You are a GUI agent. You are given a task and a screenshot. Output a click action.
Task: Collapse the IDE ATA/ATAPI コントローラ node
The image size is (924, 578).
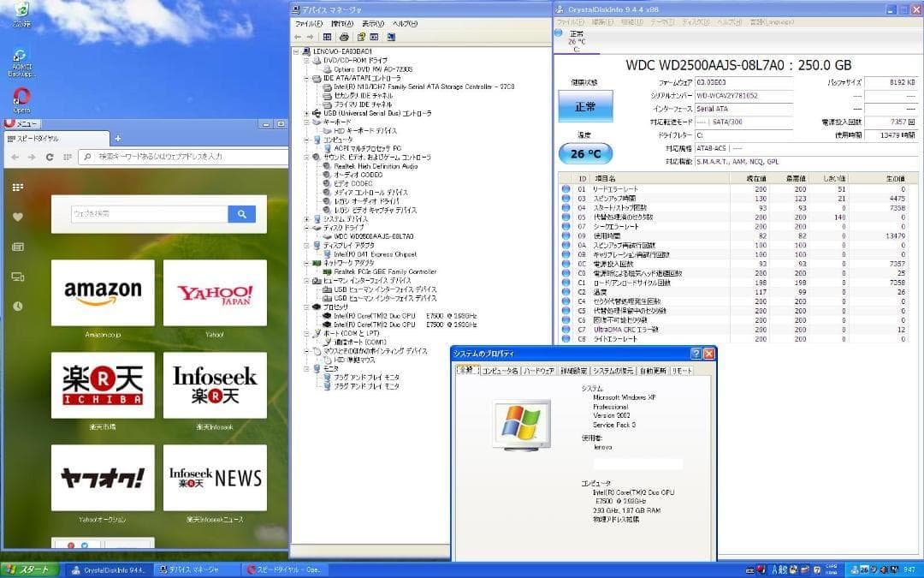(x=306, y=79)
